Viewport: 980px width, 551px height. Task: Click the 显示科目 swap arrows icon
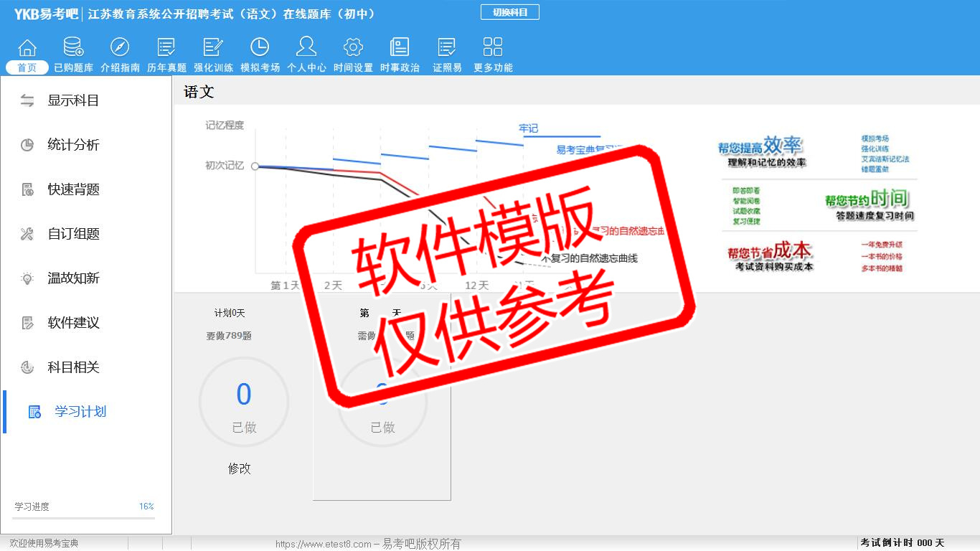click(27, 100)
